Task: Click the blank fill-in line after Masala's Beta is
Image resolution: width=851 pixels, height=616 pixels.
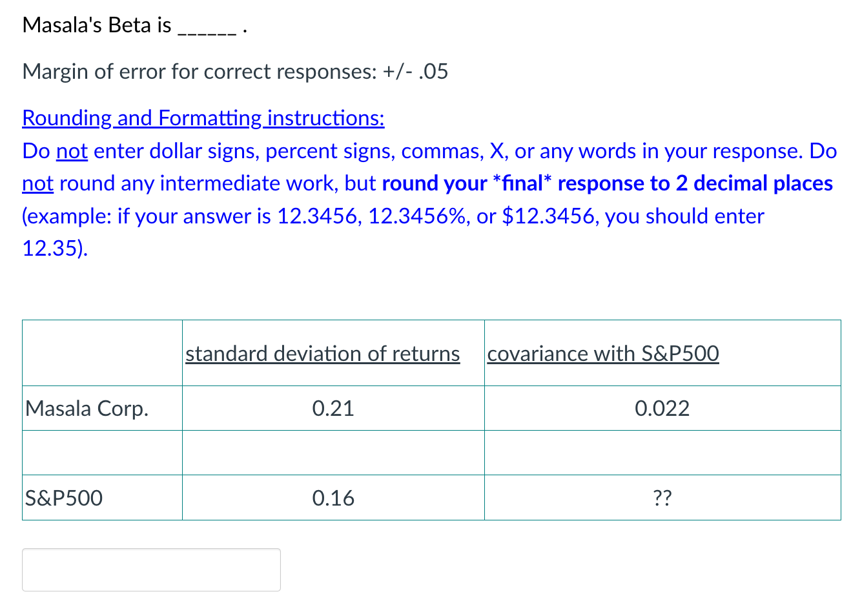Action: [x=207, y=28]
